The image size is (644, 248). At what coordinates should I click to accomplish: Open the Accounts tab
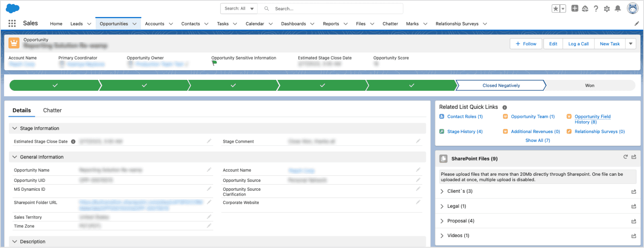click(155, 24)
